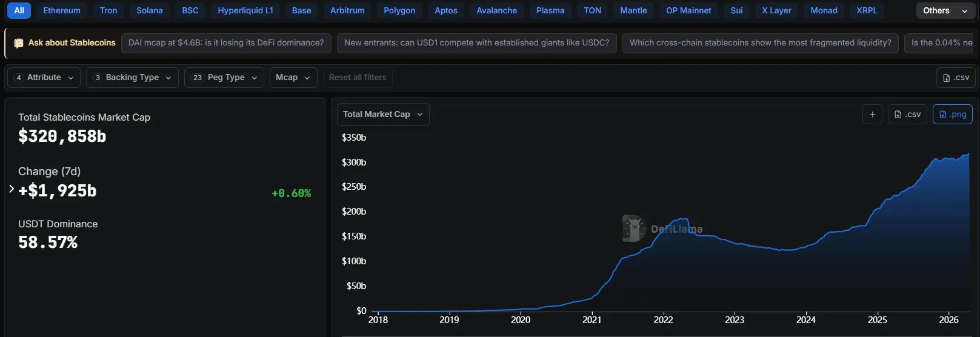Screen dimensions: 980x337
Task: Open the Total Market Cap chart selector
Action: pos(382,115)
